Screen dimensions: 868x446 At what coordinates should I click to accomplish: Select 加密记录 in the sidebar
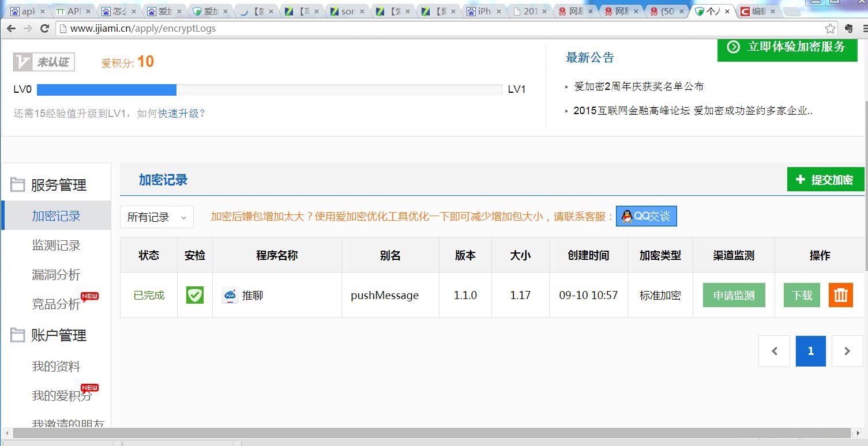(x=56, y=216)
